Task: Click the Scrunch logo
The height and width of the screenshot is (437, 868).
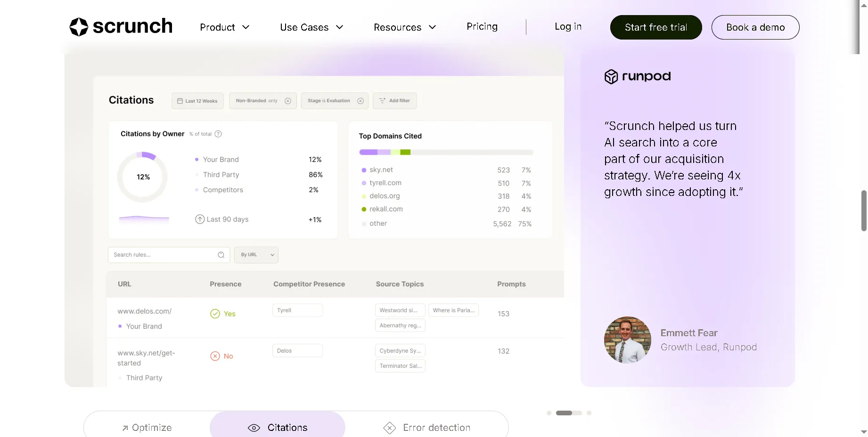Action: point(121,27)
